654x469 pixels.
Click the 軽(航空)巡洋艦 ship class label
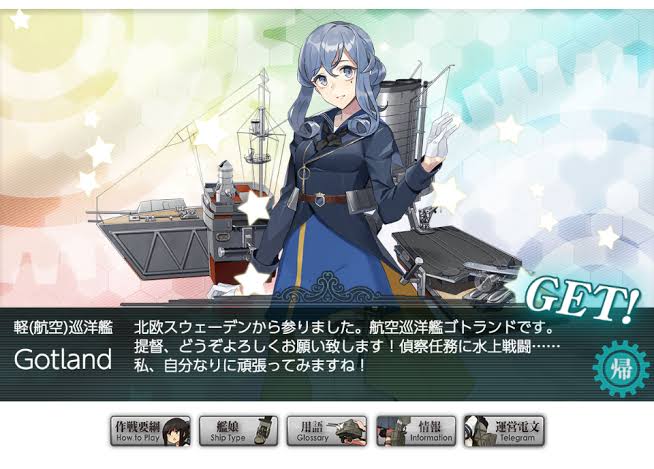[x=63, y=328]
